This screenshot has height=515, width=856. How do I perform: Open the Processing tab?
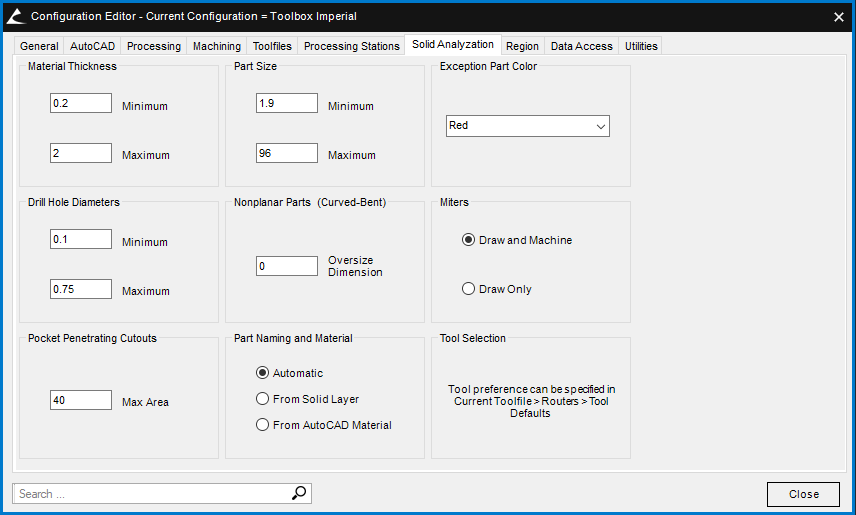click(153, 46)
